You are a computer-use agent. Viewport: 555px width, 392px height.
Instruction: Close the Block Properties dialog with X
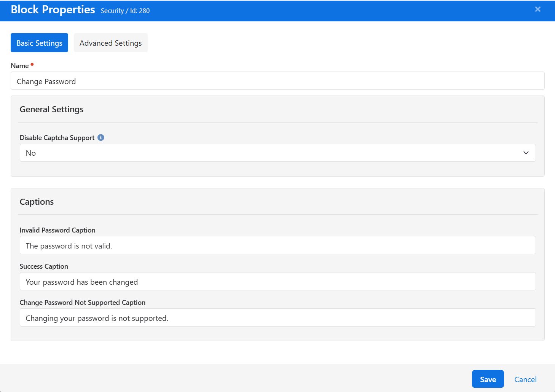(537, 9)
